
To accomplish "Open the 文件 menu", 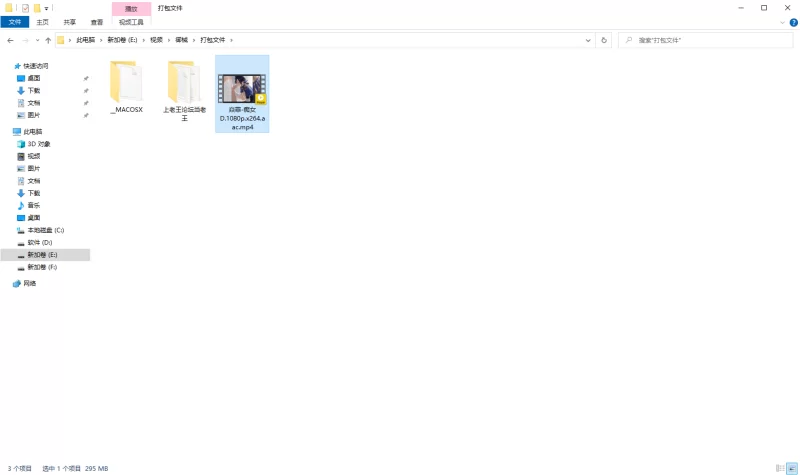I will [x=14, y=21].
